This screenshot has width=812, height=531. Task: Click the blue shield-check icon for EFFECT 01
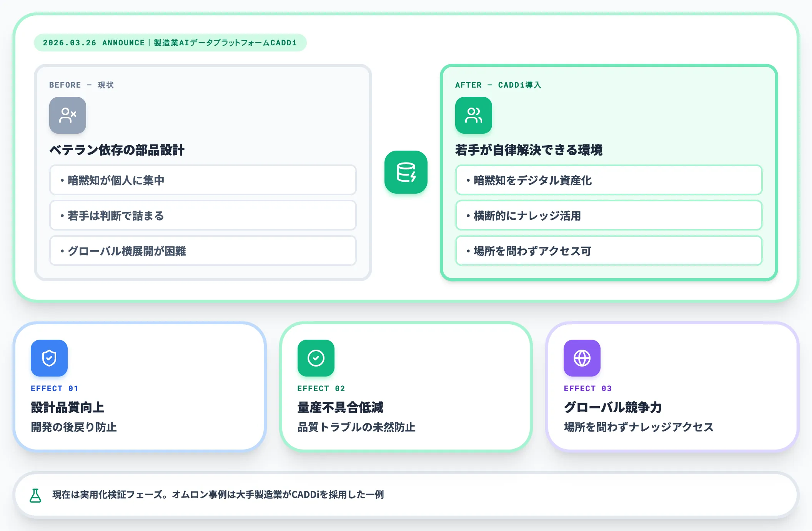pos(49,358)
